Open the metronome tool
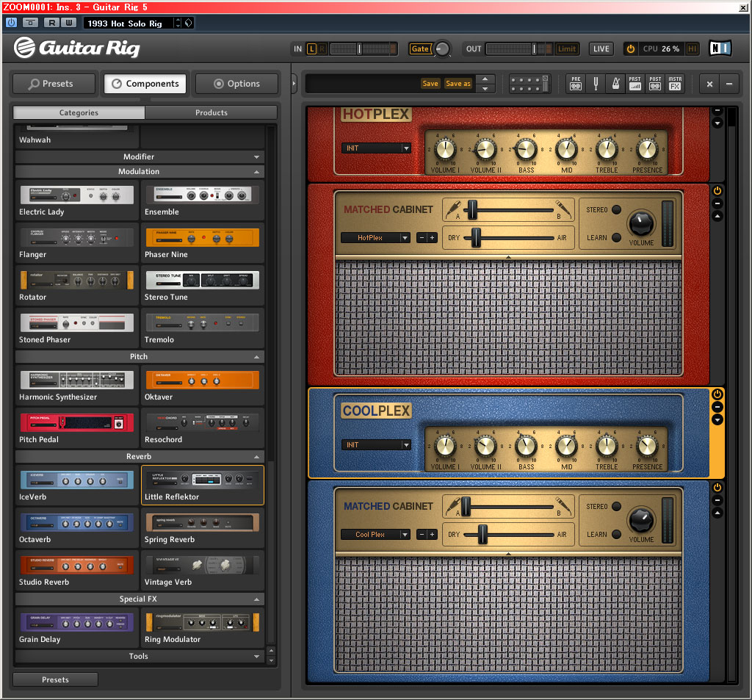 point(616,84)
